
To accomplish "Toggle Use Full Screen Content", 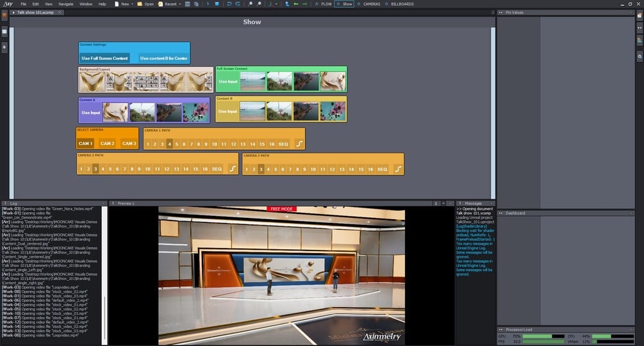I will [x=104, y=58].
